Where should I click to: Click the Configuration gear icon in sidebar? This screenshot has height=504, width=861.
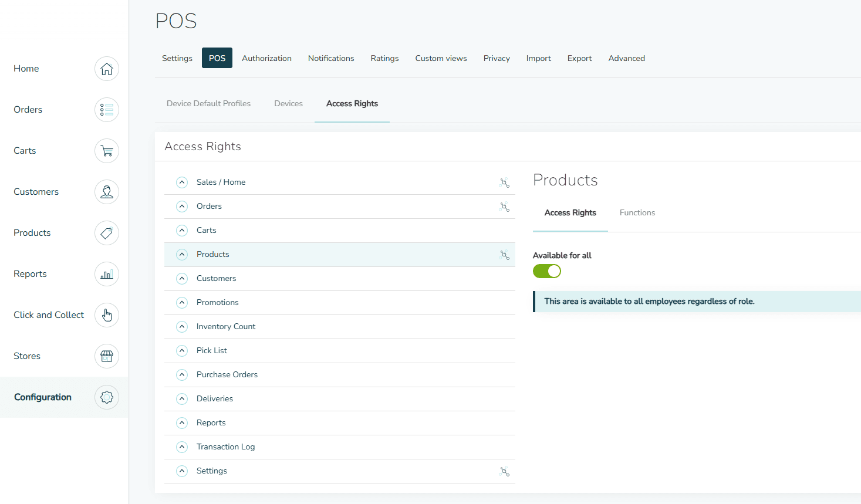(107, 397)
